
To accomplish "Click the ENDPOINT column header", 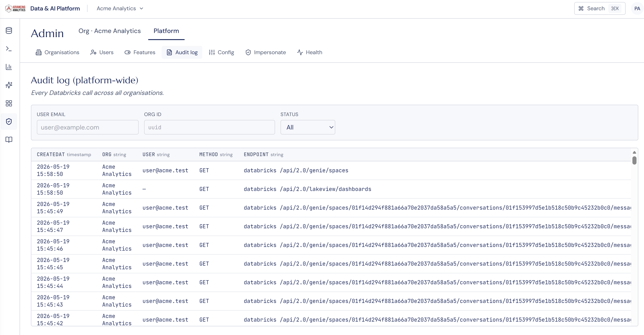I will [263, 155].
